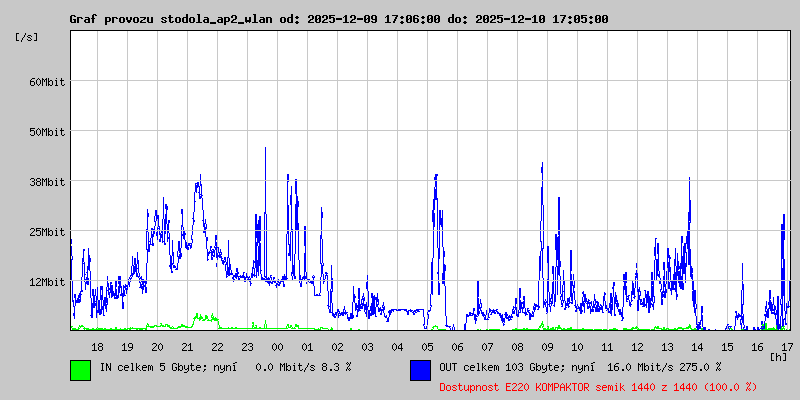Click the '10' hour tick label

577,347
